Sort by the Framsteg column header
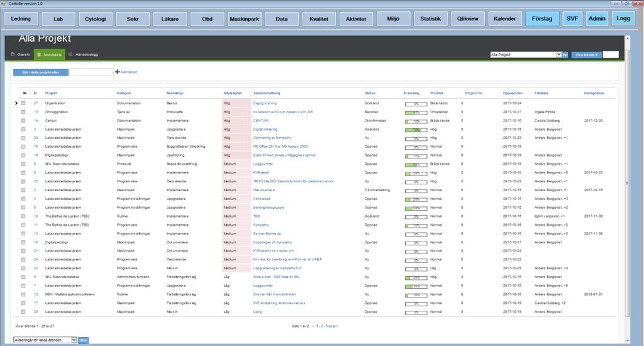Image resolution: width=644 pixels, height=346 pixels. (411, 93)
